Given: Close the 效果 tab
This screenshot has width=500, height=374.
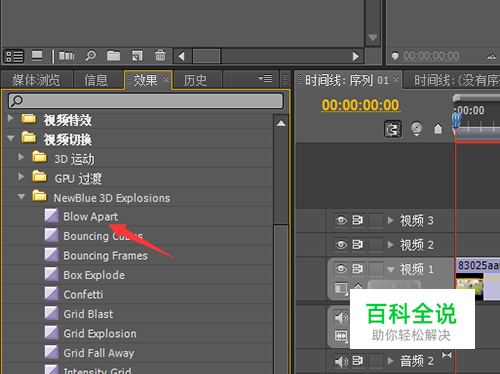Looking at the screenshot, I should [166, 79].
